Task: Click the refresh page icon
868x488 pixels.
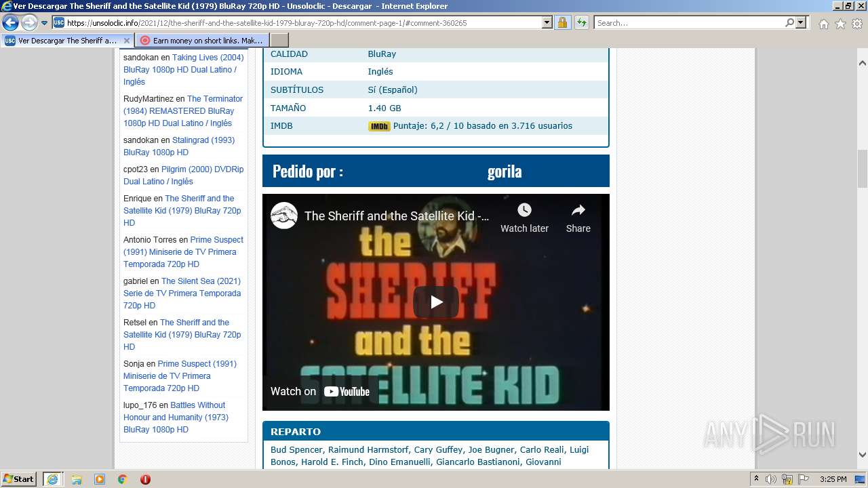Action: (x=581, y=22)
